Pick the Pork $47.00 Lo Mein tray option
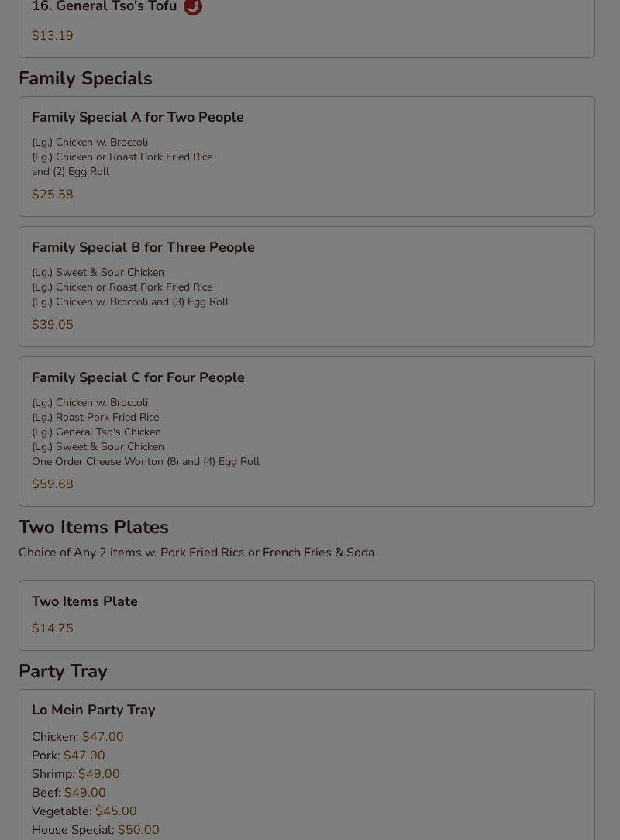This screenshot has height=840, width=620. (x=68, y=756)
